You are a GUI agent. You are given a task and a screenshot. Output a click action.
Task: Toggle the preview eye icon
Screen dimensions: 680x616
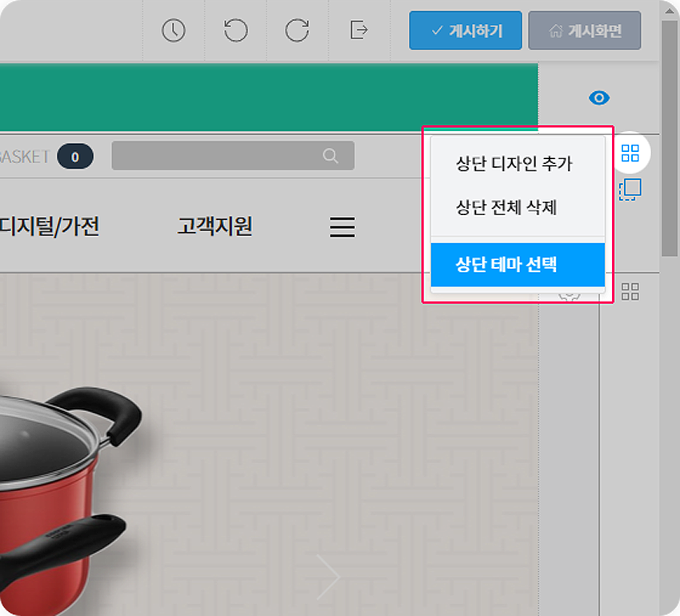tap(598, 98)
